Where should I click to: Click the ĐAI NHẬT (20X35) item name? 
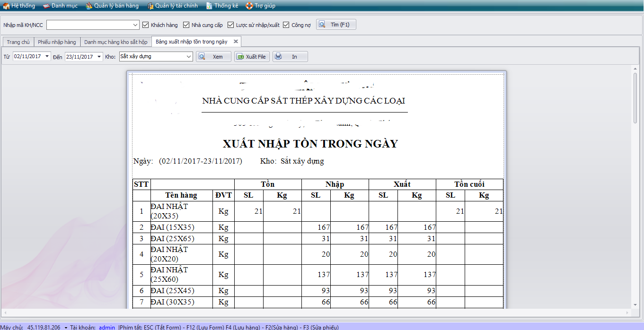pos(169,211)
